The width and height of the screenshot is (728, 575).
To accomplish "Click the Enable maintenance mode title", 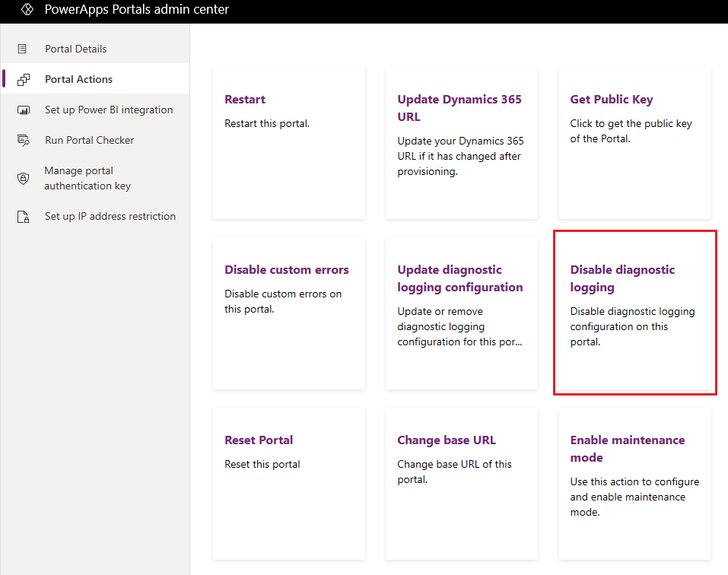I will [x=628, y=449].
